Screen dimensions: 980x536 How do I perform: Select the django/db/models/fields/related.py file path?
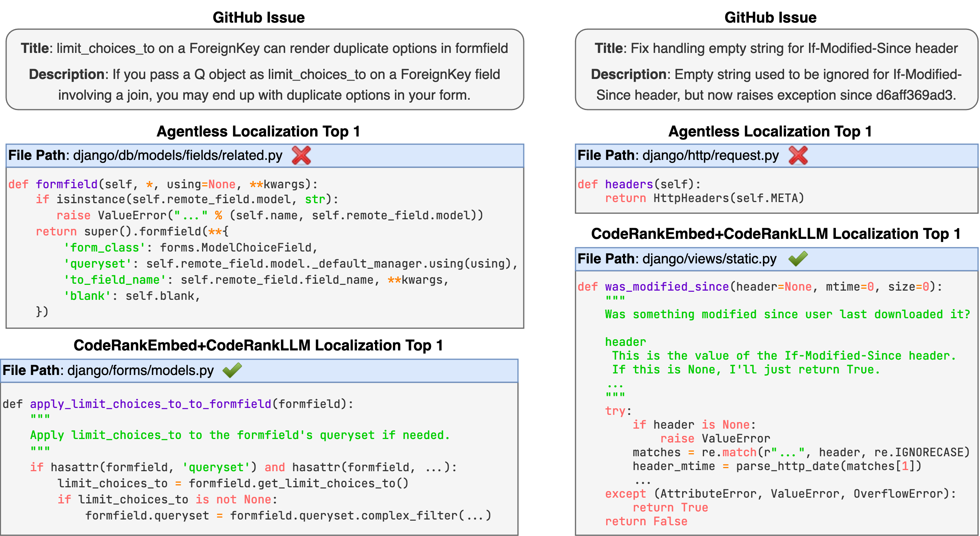(178, 155)
